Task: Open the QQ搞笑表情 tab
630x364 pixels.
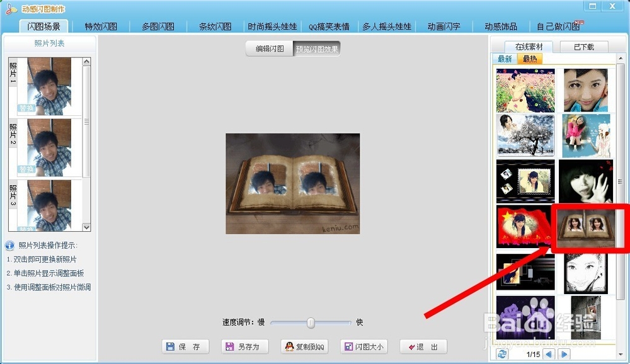Action: point(329,26)
